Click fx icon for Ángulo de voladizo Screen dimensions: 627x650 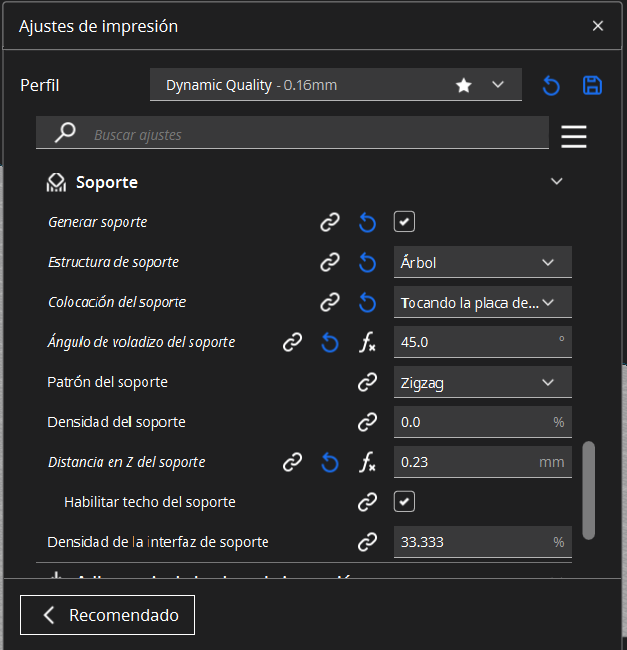(367, 342)
